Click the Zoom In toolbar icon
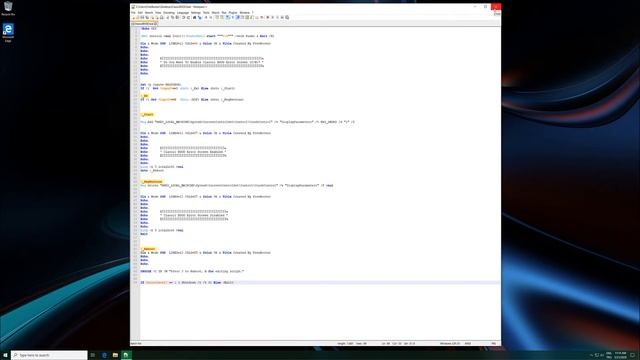This screenshot has height=360, width=640. (206, 18)
